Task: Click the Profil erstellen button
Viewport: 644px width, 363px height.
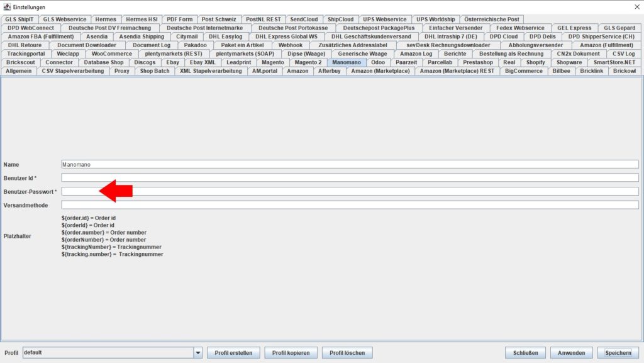Action: coord(233,353)
